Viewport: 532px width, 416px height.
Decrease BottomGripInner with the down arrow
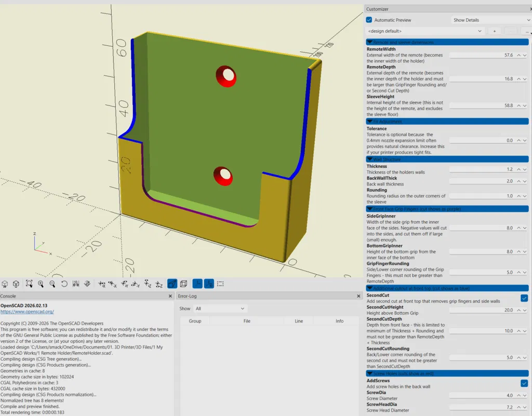[x=525, y=251]
